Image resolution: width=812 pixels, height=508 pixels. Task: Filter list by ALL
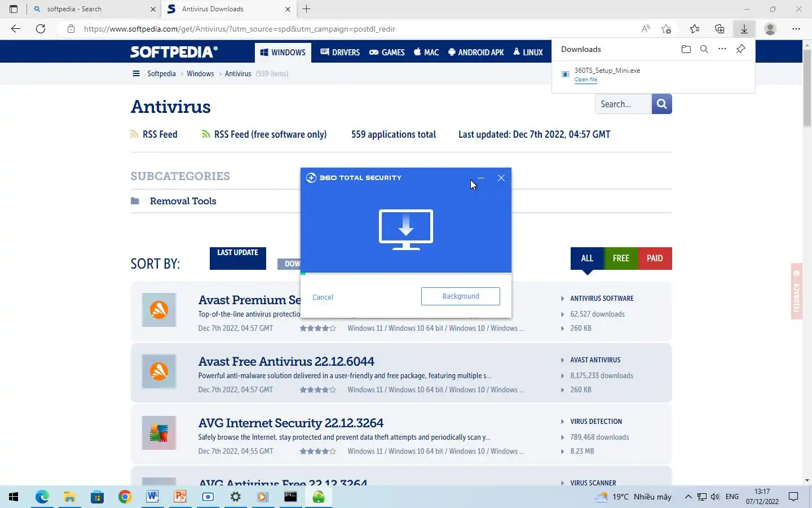[x=587, y=259]
